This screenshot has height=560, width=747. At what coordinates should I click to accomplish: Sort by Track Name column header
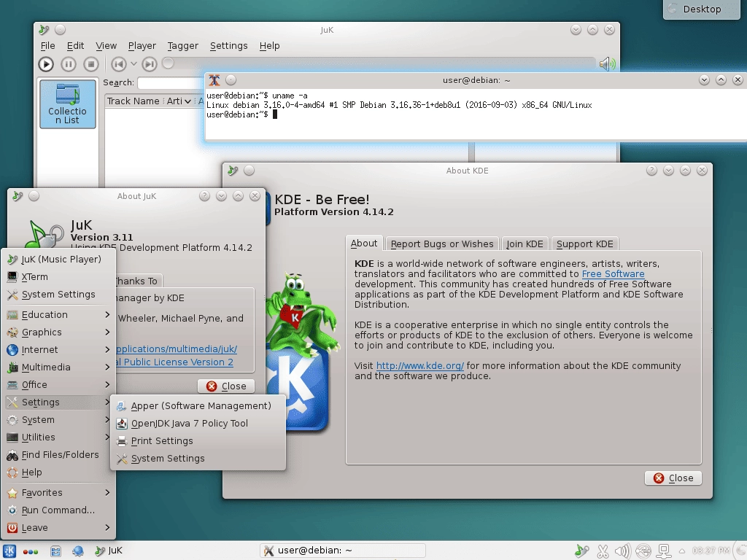click(x=133, y=101)
